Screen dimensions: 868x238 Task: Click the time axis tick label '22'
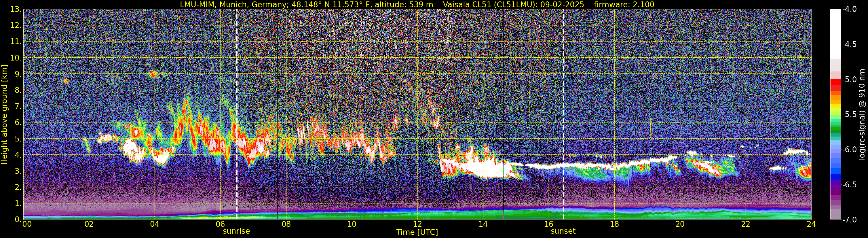[x=746, y=224]
